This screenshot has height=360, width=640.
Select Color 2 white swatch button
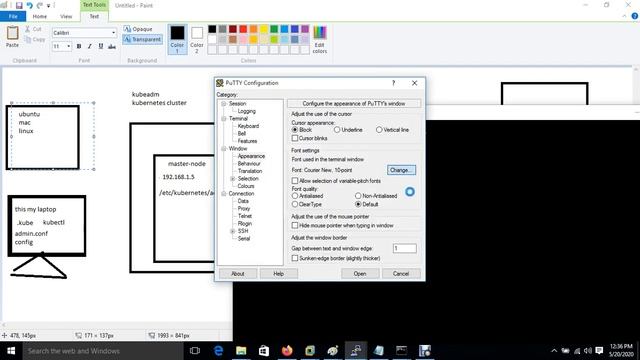197,39
